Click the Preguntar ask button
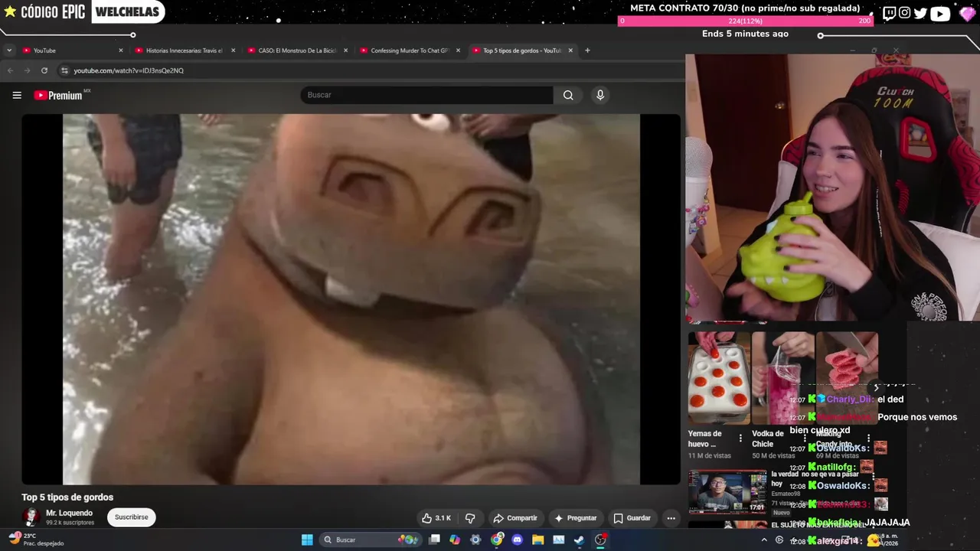The image size is (980, 551). point(576,518)
